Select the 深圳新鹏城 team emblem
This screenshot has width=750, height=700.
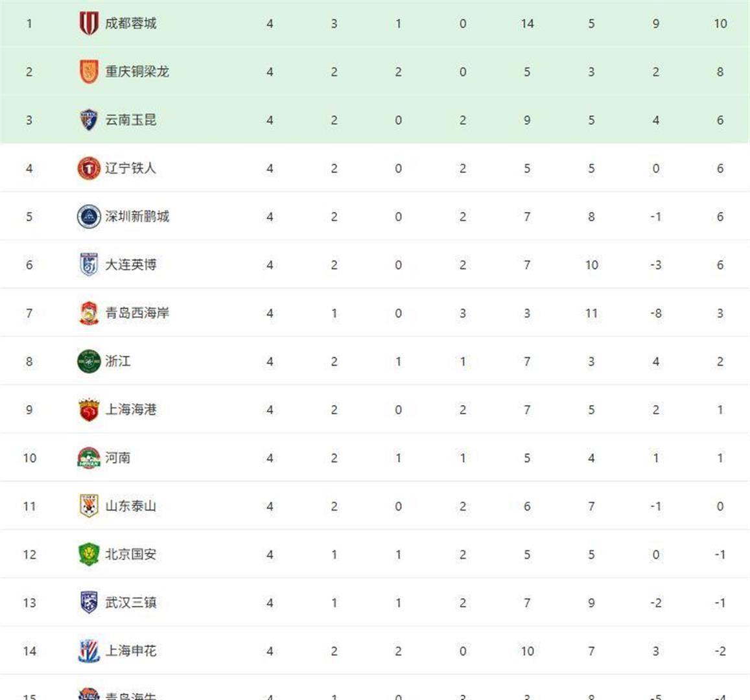tap(89, 216)
